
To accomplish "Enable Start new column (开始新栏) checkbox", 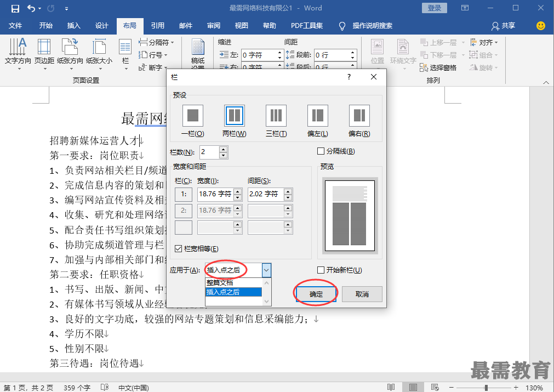I will (321, 270).
